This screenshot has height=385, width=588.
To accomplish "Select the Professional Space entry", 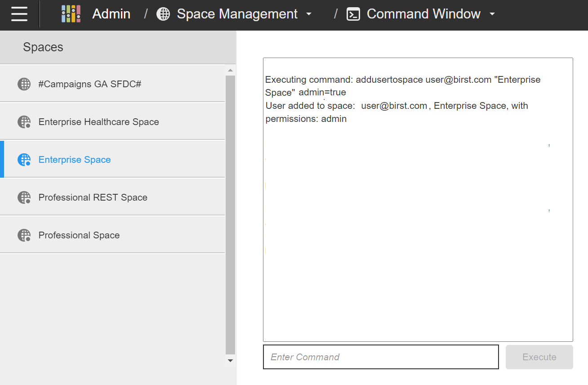I will pyautogui.click(x=79, y=235).
